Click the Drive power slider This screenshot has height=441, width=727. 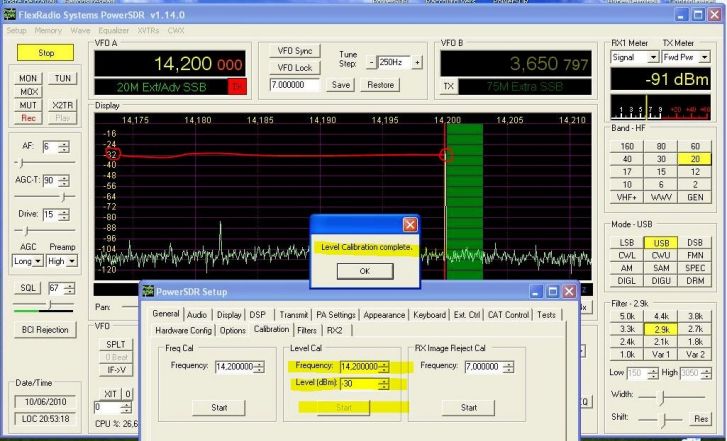pos(45,230)
